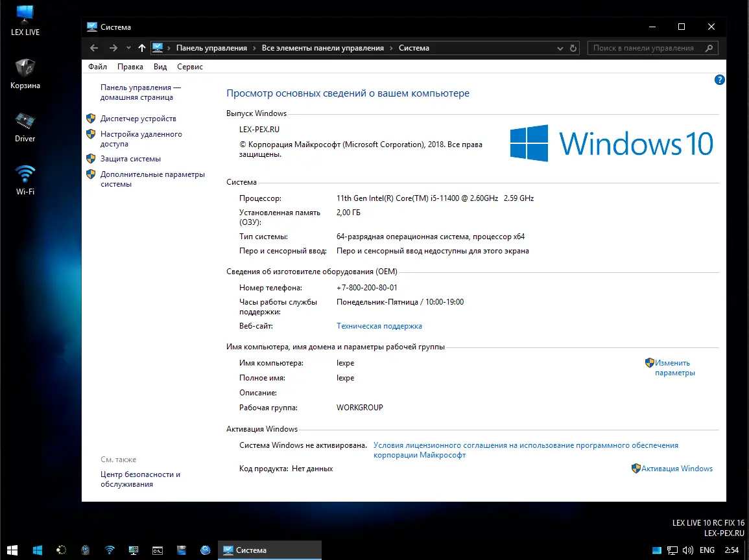Open Техническая поддержка website link
Image resolution: width=749 pixels, height=560 pixels.
coord(379,326)
